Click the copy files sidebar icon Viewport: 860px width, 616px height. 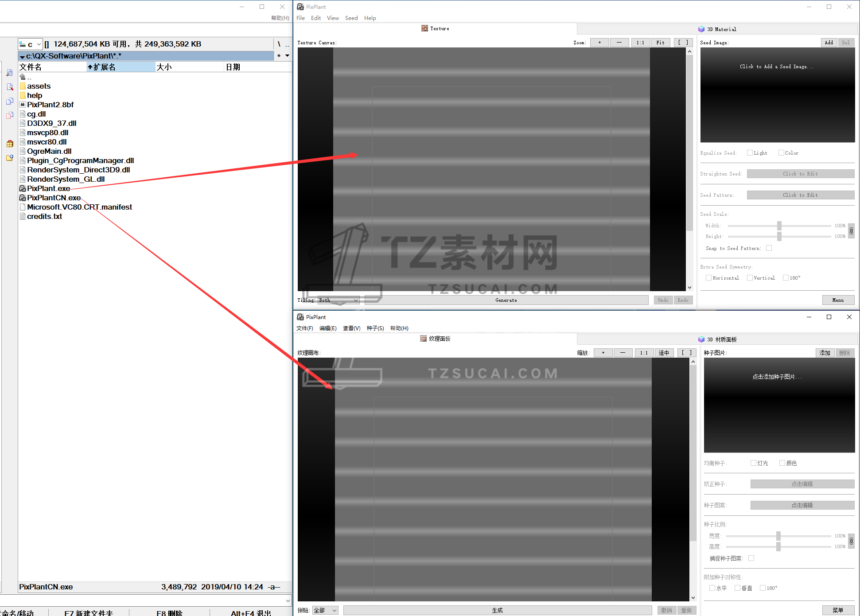tap(10, 101)
